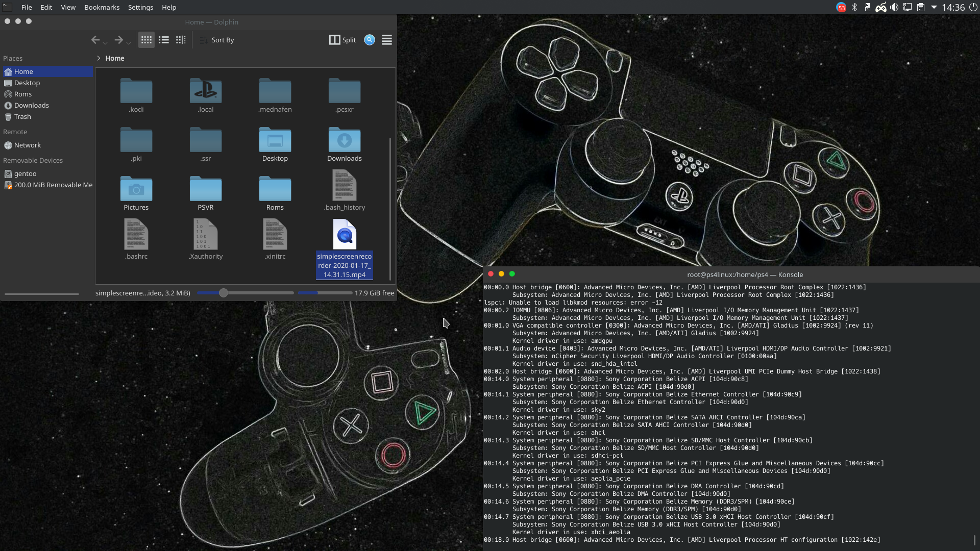Open Network under Remote
Image resolution: width=980 pixels, height=551 pixels.
(x=47, y=145)
